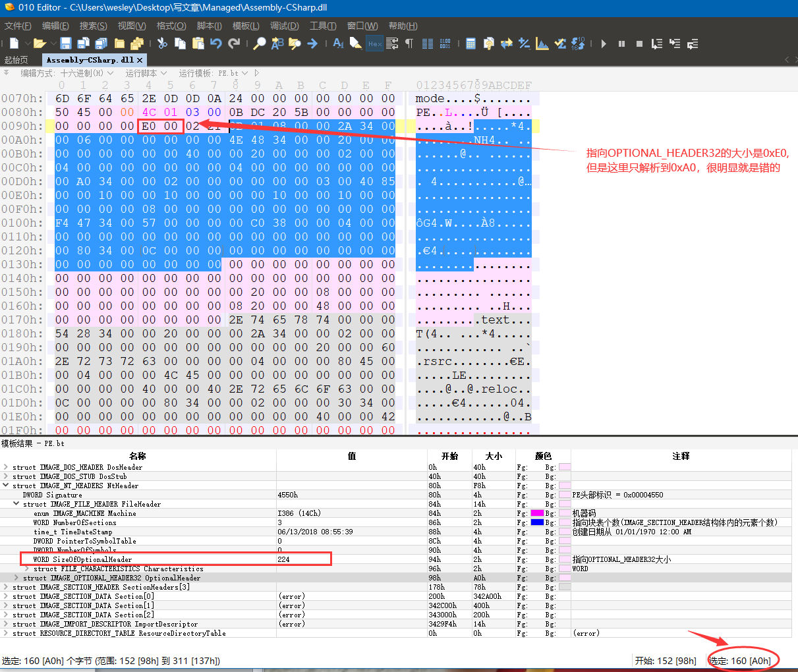The width and height of the screenshot is (798, 672).
Task: Click the Copy icon
Action: tap(180, 43)
